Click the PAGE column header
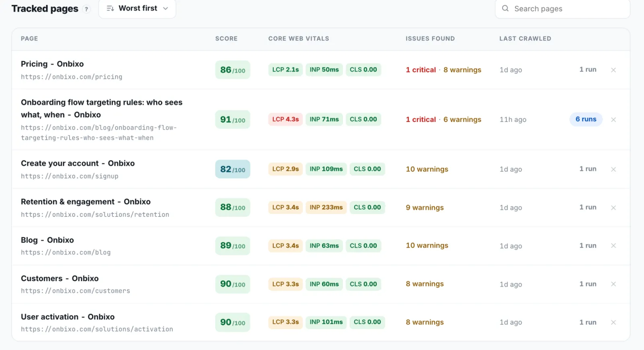 29,39
